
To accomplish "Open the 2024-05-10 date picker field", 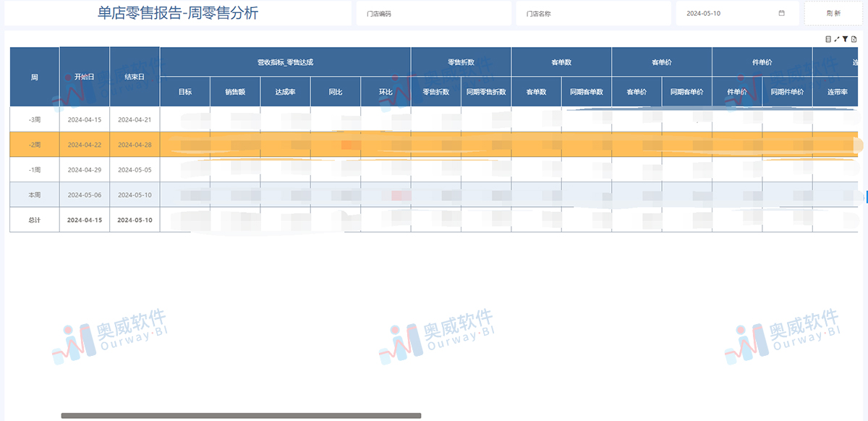I will click(737, 13).
